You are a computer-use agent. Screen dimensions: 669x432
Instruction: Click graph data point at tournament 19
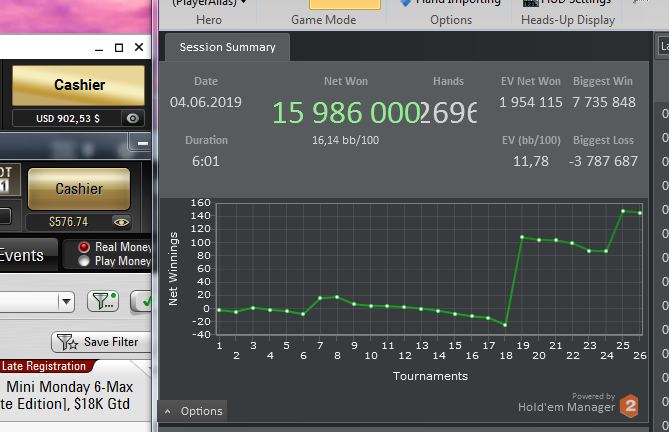point(522,237)
